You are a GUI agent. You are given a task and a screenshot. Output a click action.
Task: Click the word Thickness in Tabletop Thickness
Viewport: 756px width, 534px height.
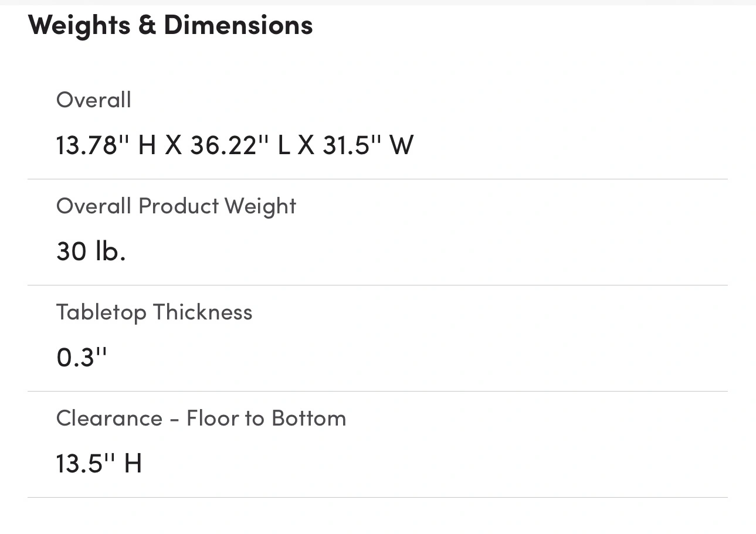coord(203,312)
